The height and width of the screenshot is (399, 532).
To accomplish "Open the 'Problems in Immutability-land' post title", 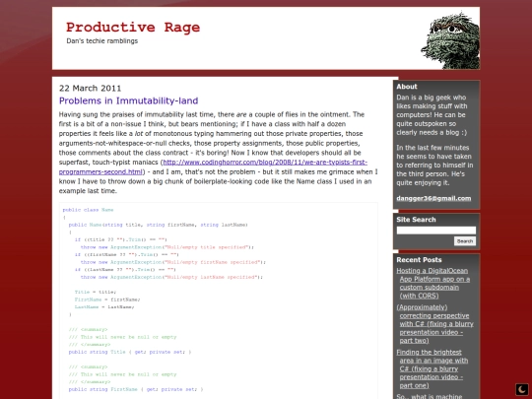I will (x=129, y=100).
